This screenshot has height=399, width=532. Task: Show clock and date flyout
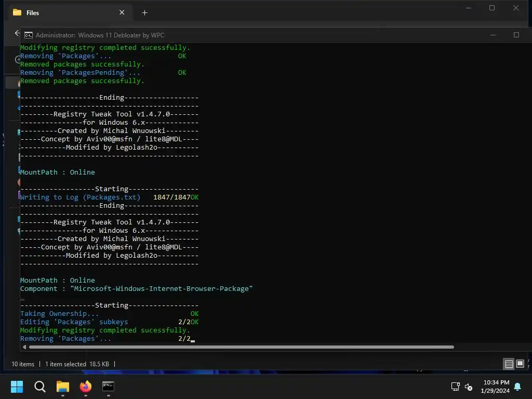pos(495,387)
